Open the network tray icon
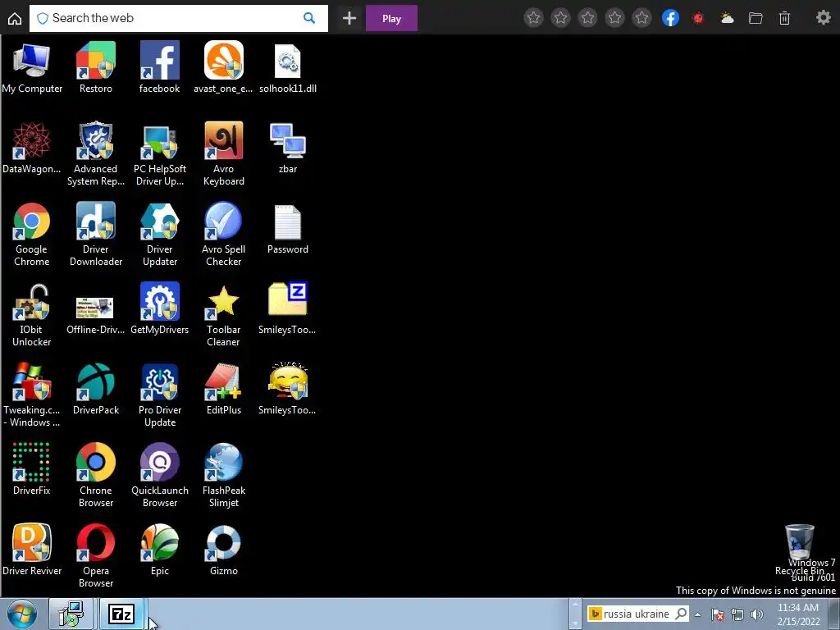Image resolution: width=840 pixels, height=630 pixels. pos(737,614)
